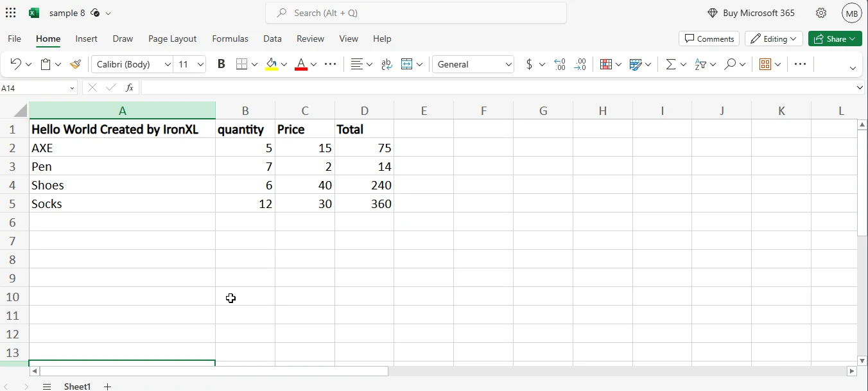Open the Formulas ribbon tab

tap(230, 39)
